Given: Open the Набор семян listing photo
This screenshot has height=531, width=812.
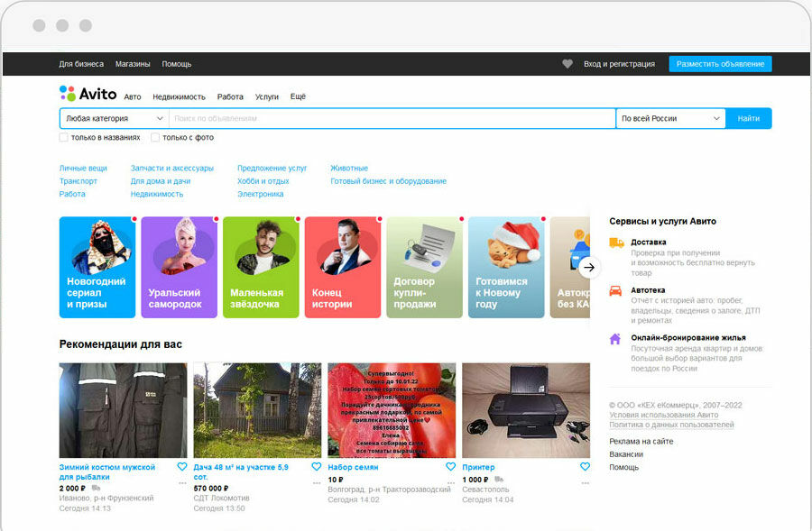Looking at the screenshot, I should tap(392, 410).
